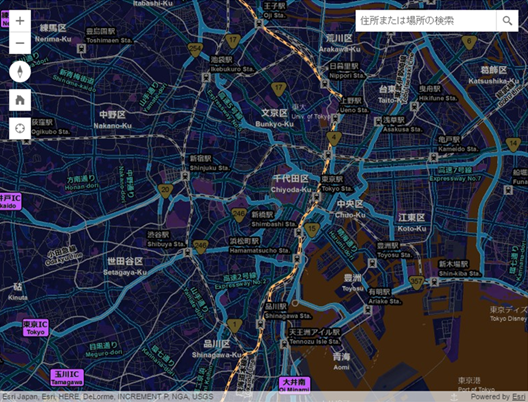
Task: Return to the default home extent
Action: (20, 100)
